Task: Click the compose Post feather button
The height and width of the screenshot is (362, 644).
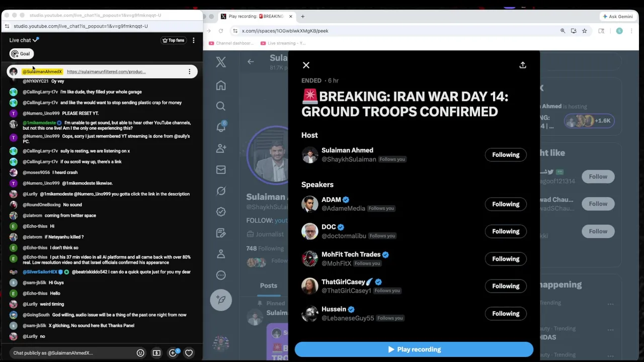Action: coord(221,300)
